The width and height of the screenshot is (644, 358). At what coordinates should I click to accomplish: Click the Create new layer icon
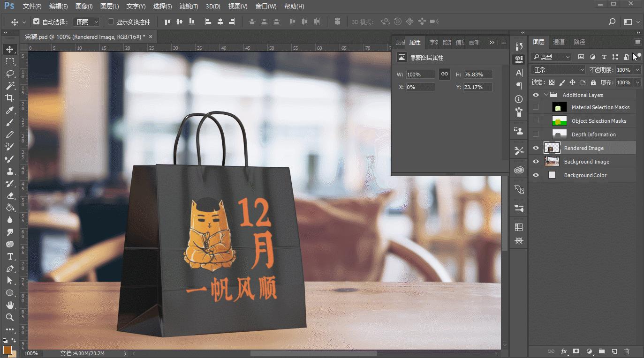[x=614, y=351]
